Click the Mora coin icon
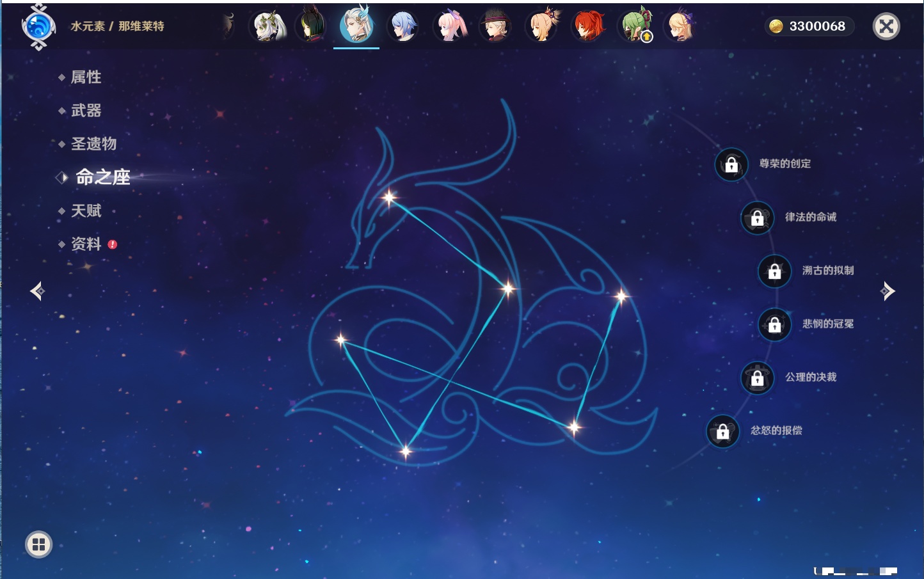924x579 pixels. pyautogui.click(x=776, y=26)
